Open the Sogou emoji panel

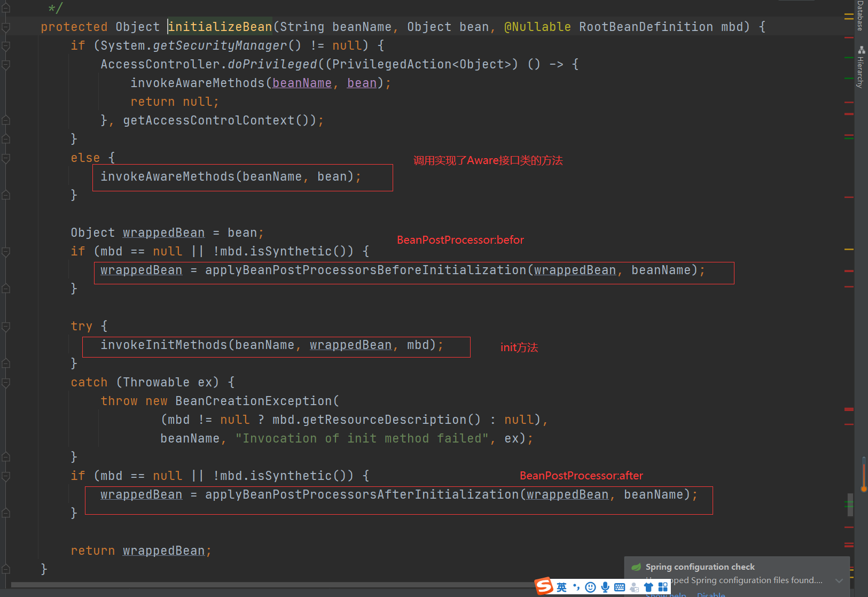590,587
